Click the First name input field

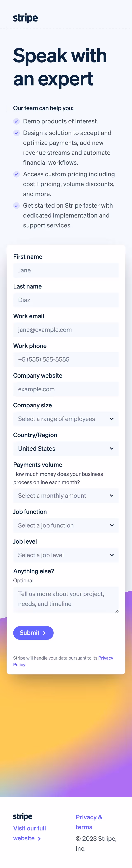tap(66, 270)
